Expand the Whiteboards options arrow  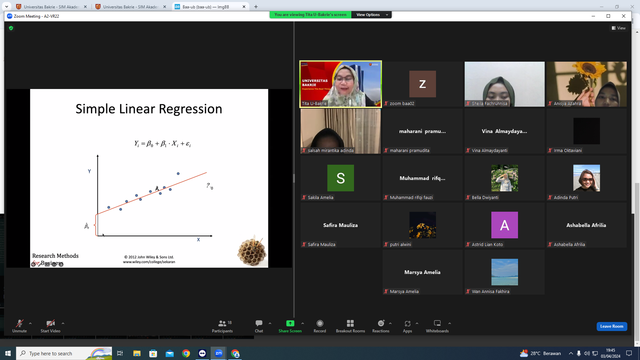(449, 323)
